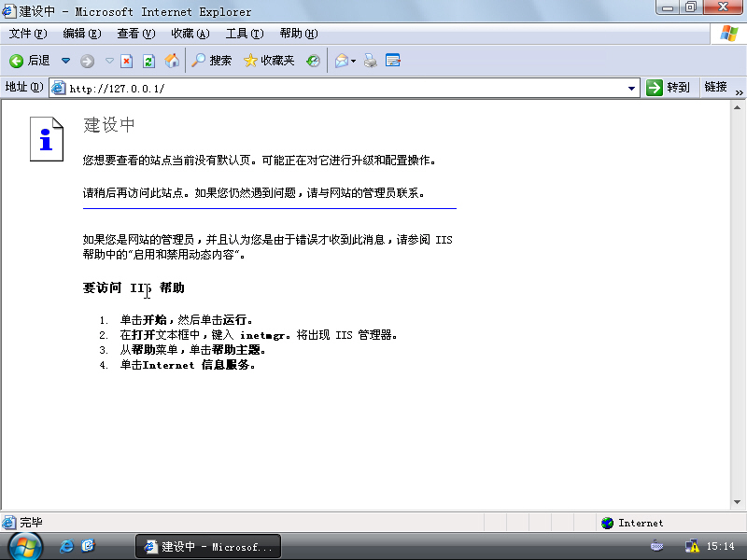Open the Back history dropdown arrow
747x560 pixels.
tap(65, 61)
